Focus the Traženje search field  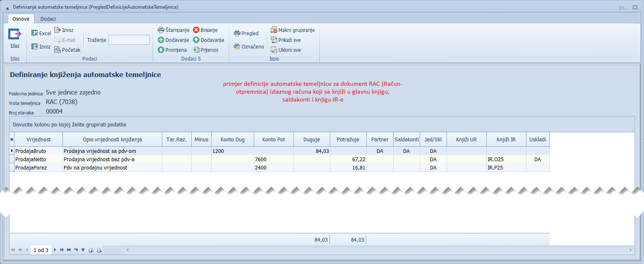[x=129, y=40]
